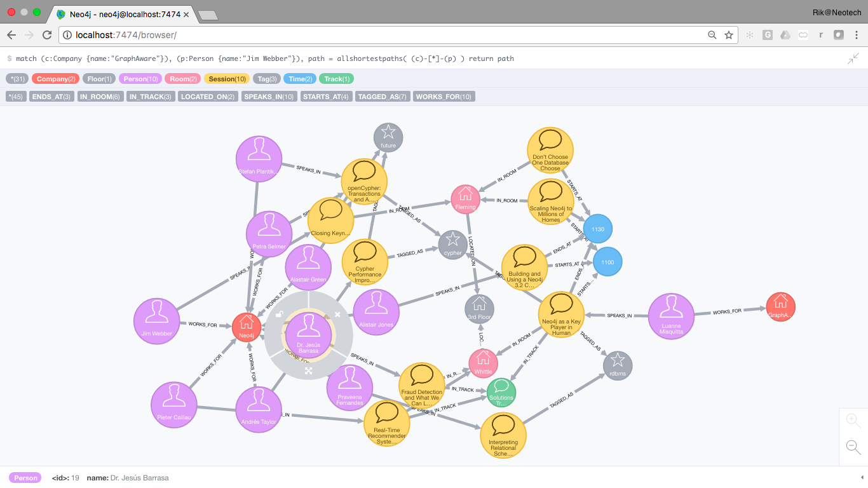
Task: Select the 1130 time node
Action: coord(597,229)
